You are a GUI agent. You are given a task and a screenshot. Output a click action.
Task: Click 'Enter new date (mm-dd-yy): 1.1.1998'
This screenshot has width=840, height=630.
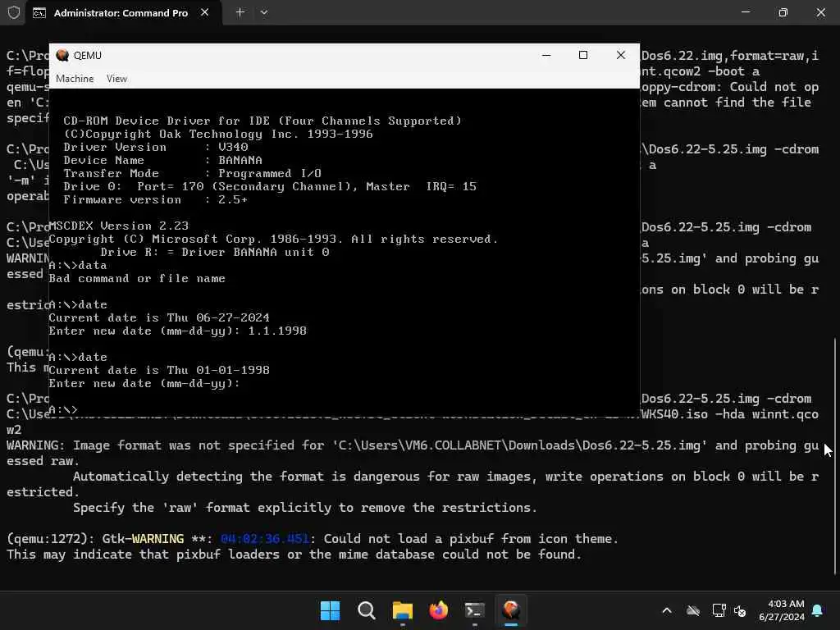click(x=177, y=331)
